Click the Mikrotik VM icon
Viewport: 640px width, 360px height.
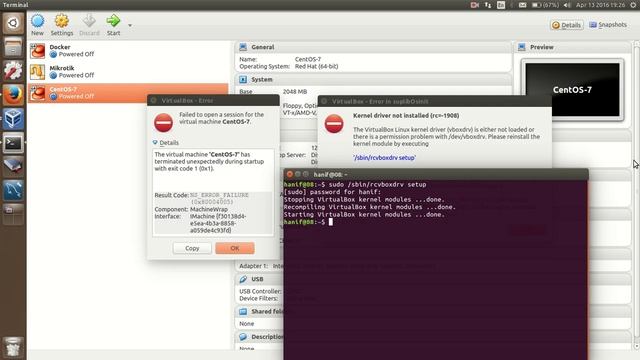tap(38, 72)
